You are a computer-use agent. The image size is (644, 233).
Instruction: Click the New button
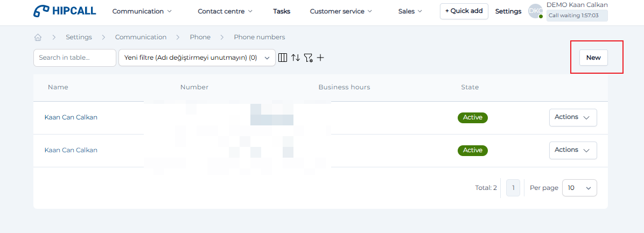coord(593,58)
